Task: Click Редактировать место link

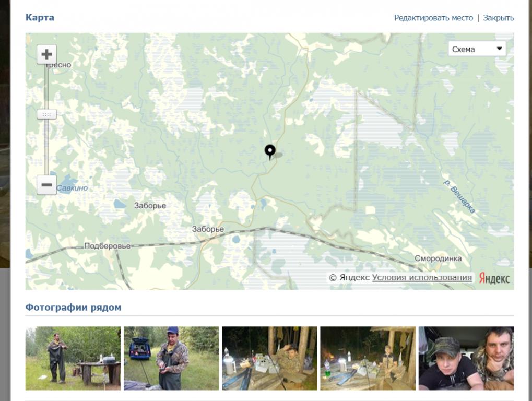Action: [433, 18]
